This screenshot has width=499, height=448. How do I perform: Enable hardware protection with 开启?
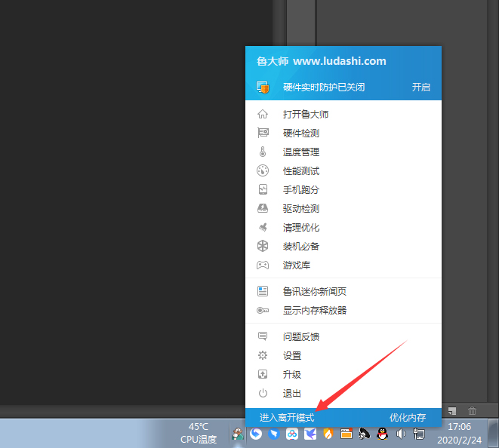coord(420,87)
